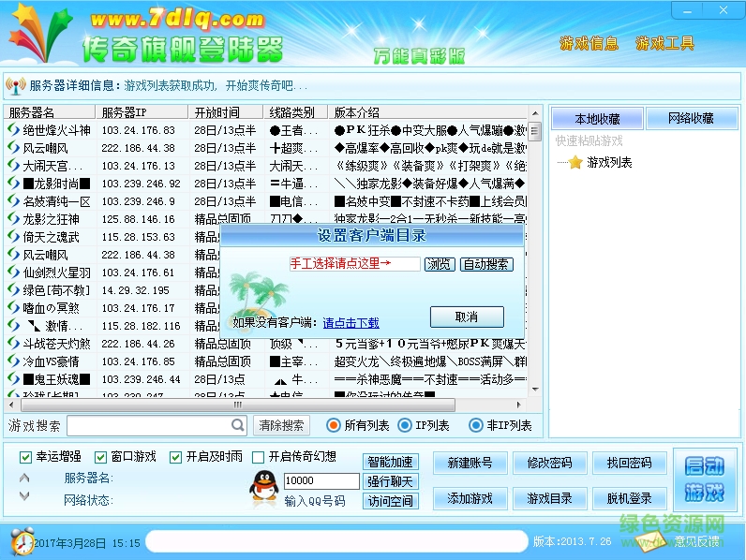Click the QQ penguin icon

click(x=264, y=486)
